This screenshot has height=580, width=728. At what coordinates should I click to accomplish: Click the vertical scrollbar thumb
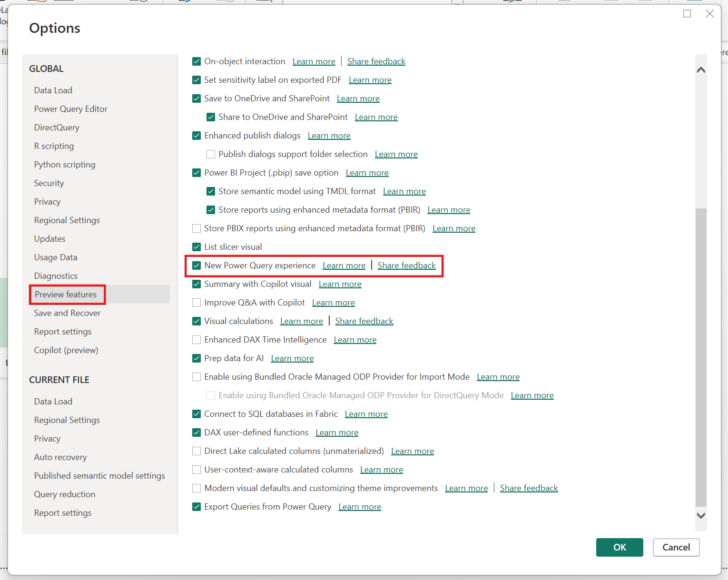click(x=701, y=357)
